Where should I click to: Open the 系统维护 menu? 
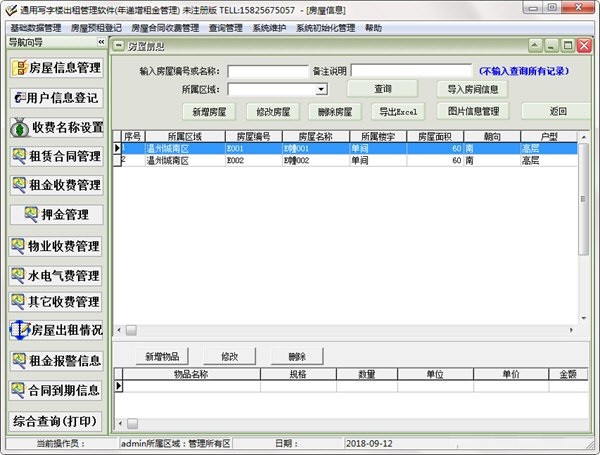point(270,29)
